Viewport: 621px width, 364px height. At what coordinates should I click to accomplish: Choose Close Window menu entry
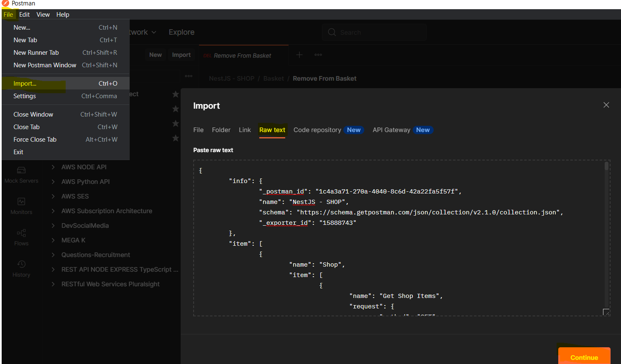(x=66, y=115)
